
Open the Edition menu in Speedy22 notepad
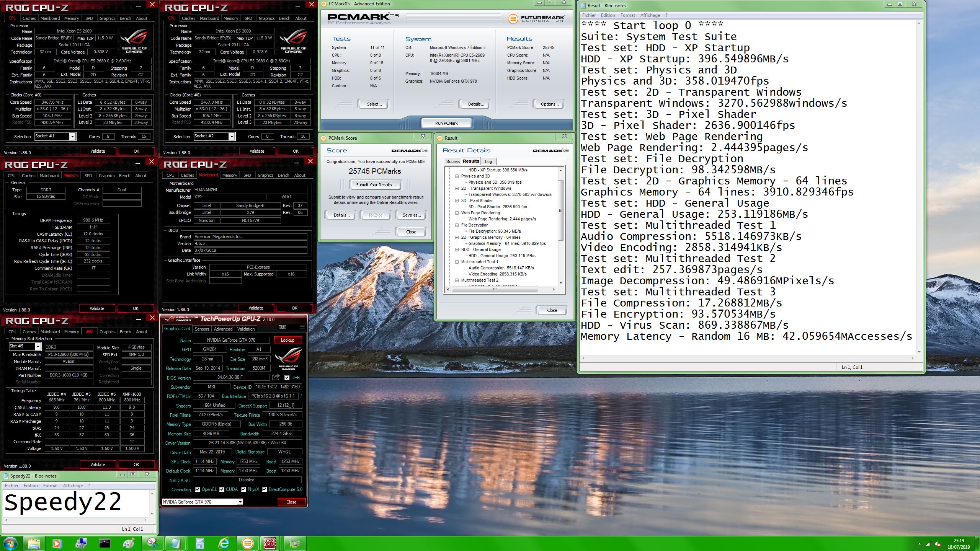coord(31,486)
